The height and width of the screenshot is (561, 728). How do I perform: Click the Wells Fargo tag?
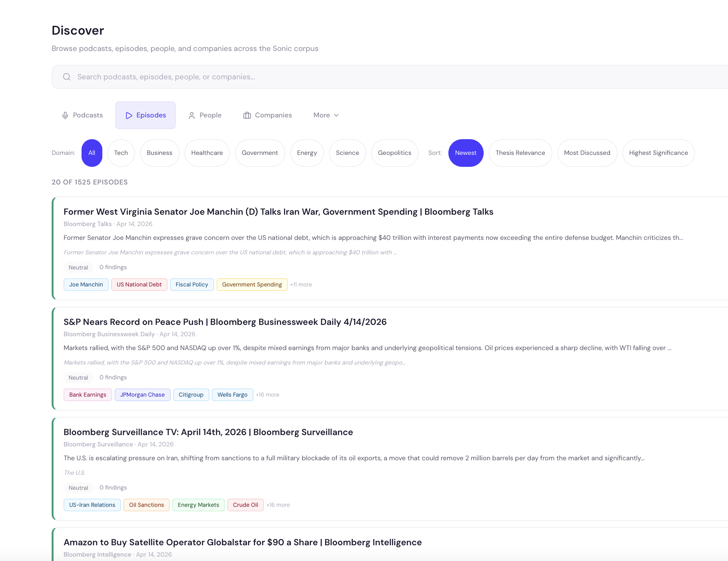(232, 395)
